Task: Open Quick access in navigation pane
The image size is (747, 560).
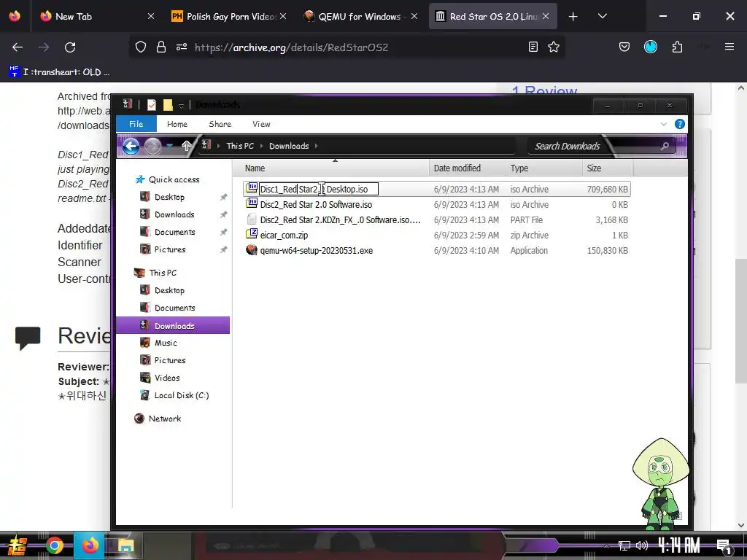Action: click(x=174, y=179)
